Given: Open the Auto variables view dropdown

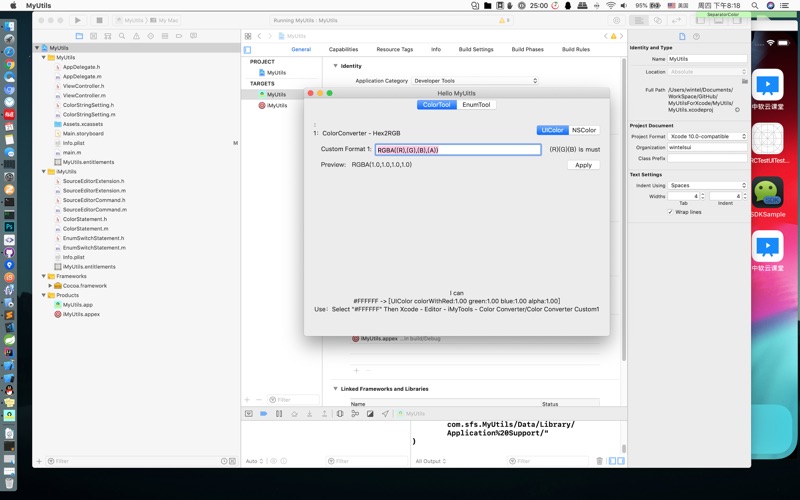Looking at the screenshot, I should (x=254, y=461).
